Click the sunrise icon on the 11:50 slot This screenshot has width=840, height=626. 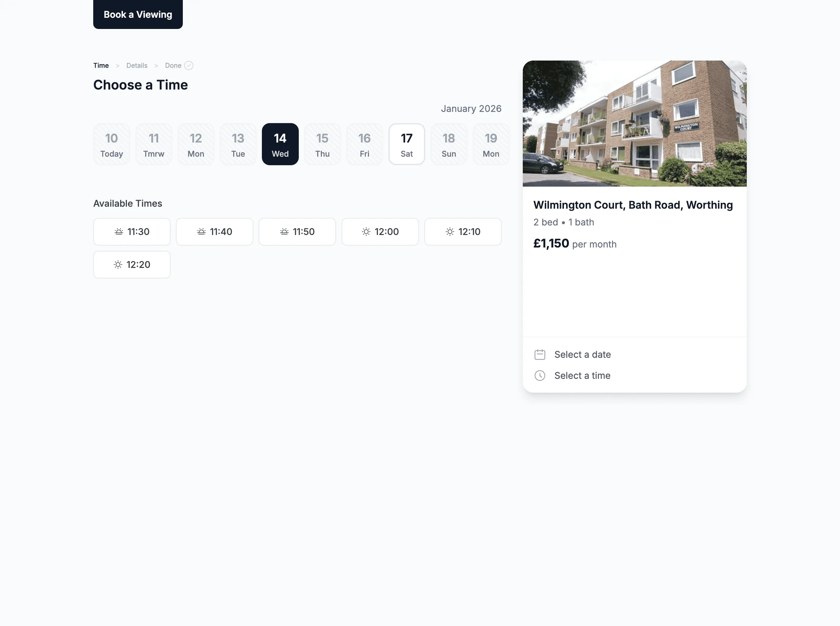point(284,231)
